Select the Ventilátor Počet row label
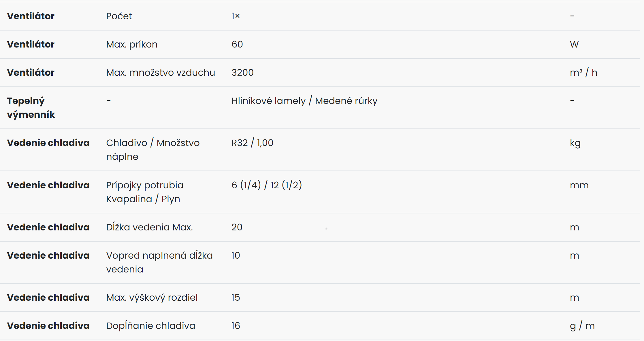Screen dimensions: 644x341 [31, 16]
